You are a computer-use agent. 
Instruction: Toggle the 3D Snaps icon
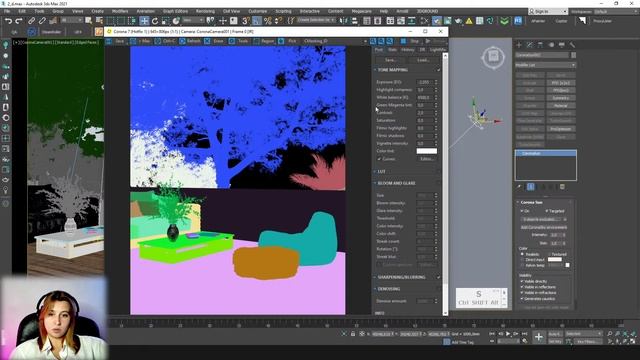point(246,20)
